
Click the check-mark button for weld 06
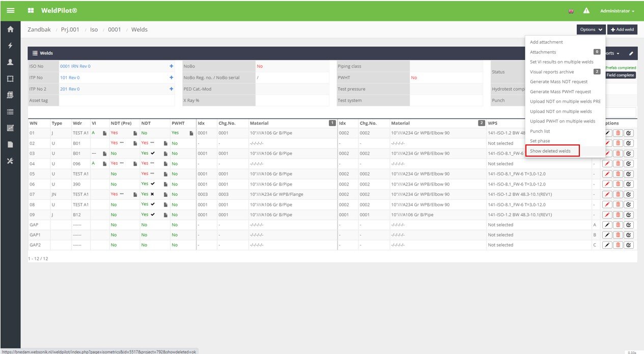click(x=629, y=184)
